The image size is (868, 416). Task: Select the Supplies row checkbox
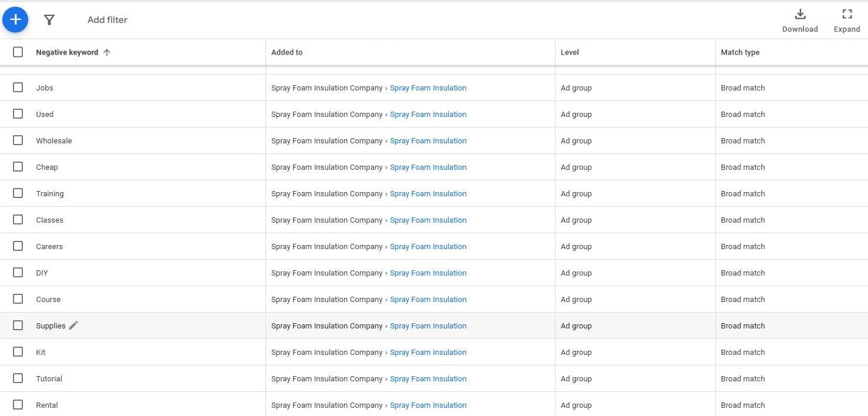(x=18, y=325)
